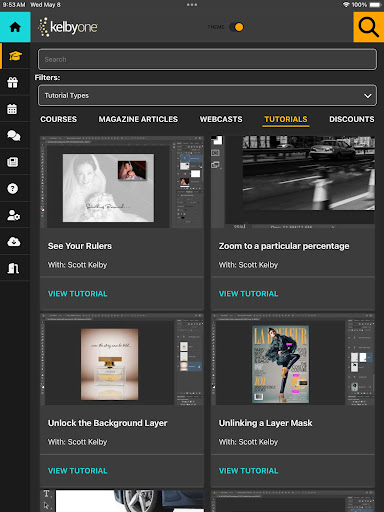The height and width of the screenshot is (512, 384).
Task: Click the orange magnifying glass search button
Action: (x=368, y=27)
